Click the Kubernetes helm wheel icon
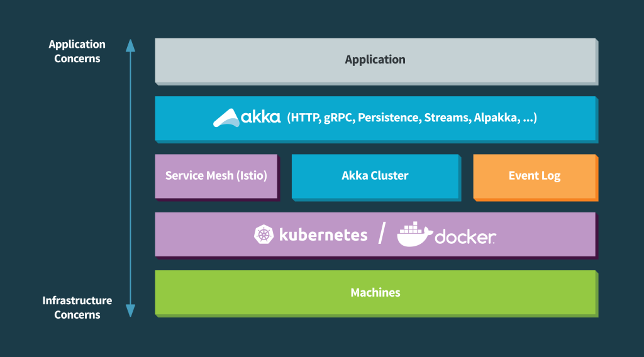The width and height of the screenshot is (644, 357). pos(264,235)
